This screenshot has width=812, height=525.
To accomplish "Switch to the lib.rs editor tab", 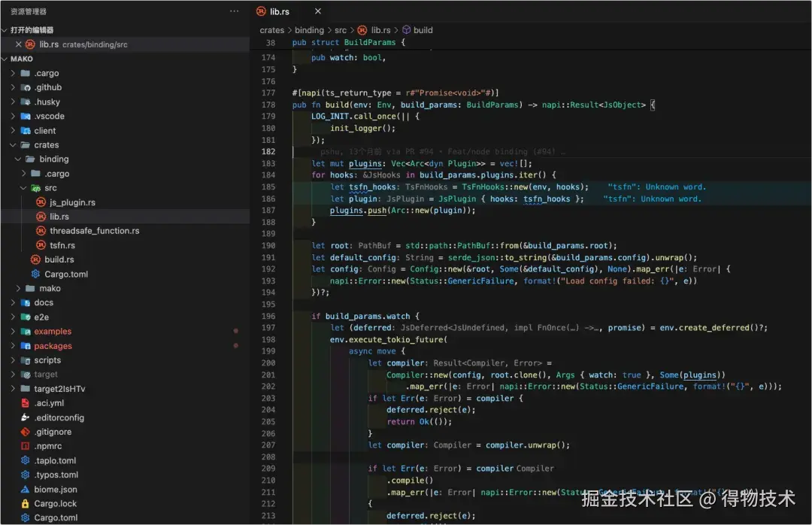I will 279,11.
